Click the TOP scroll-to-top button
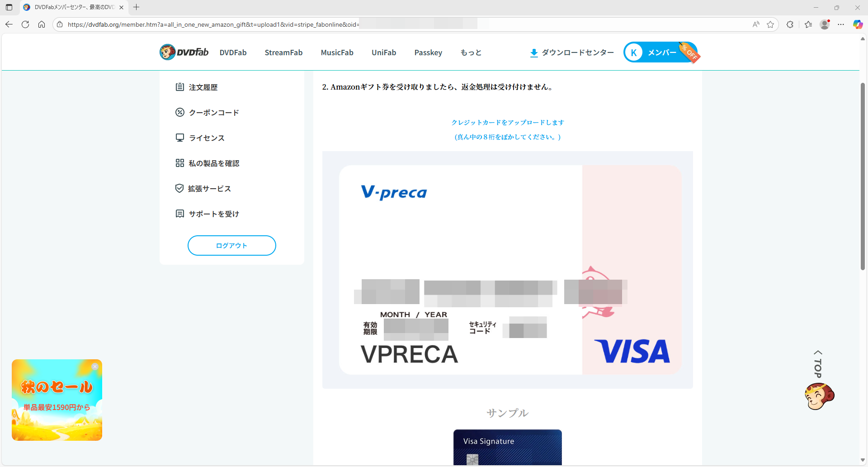The image size is (868, 467). click(818, 364)
